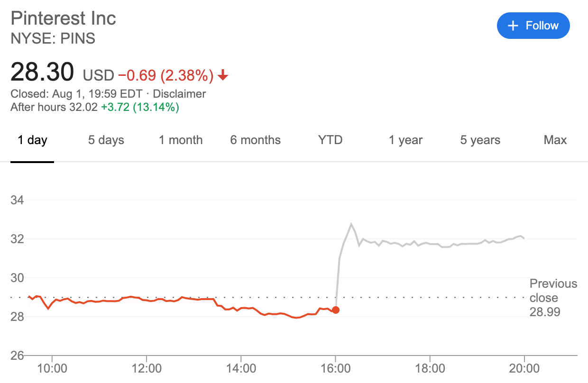Click the plus icon on Follow button
Image resolution: width=588 pixels, height=383 pixels.
click(x=513, y=26)
